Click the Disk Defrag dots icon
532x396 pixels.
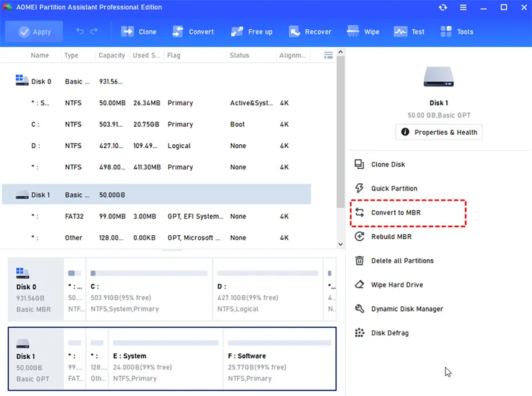[359, 333]
